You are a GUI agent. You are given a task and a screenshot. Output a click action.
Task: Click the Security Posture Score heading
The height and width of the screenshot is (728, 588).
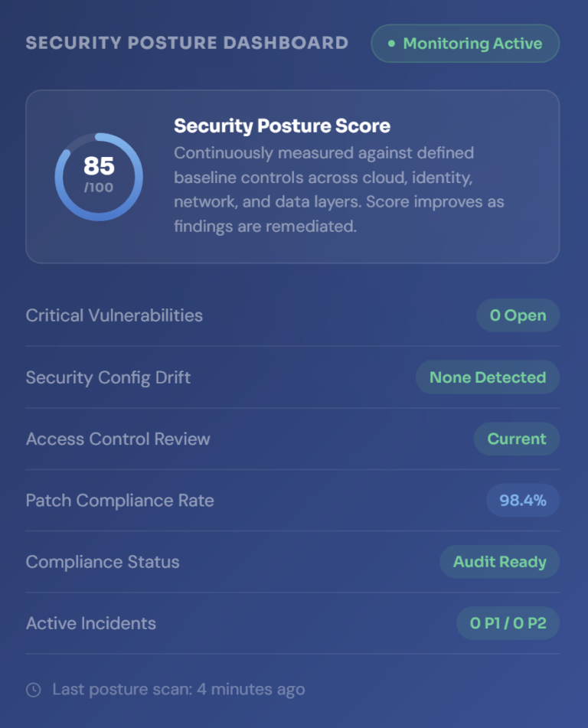click(282, 126)
